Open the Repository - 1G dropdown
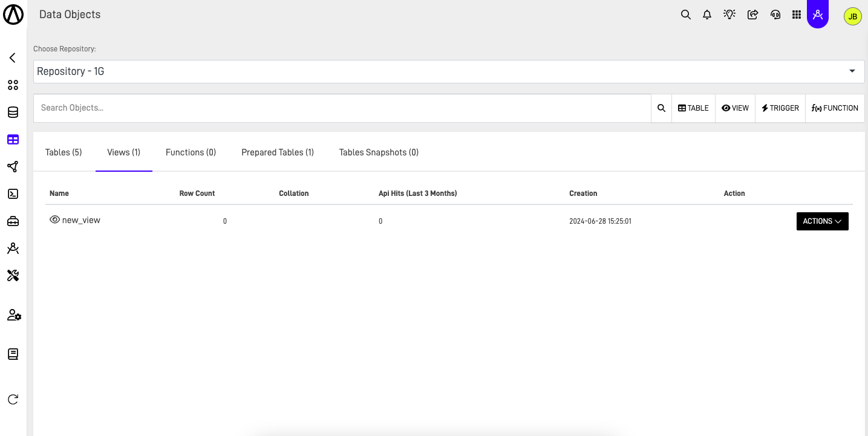Image resolution: width=868 pixels, height=436 pixels. click(x=449, y=71)
